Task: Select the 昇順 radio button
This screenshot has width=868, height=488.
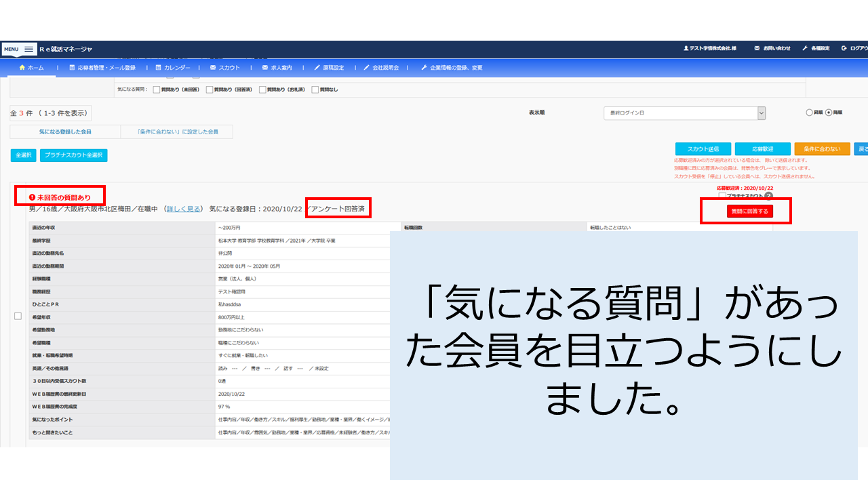Action: (x=809, y=113)
